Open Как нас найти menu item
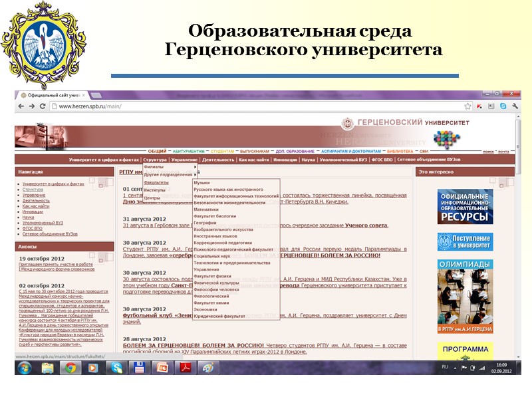 pyautogui.click(x=254, y=160)
